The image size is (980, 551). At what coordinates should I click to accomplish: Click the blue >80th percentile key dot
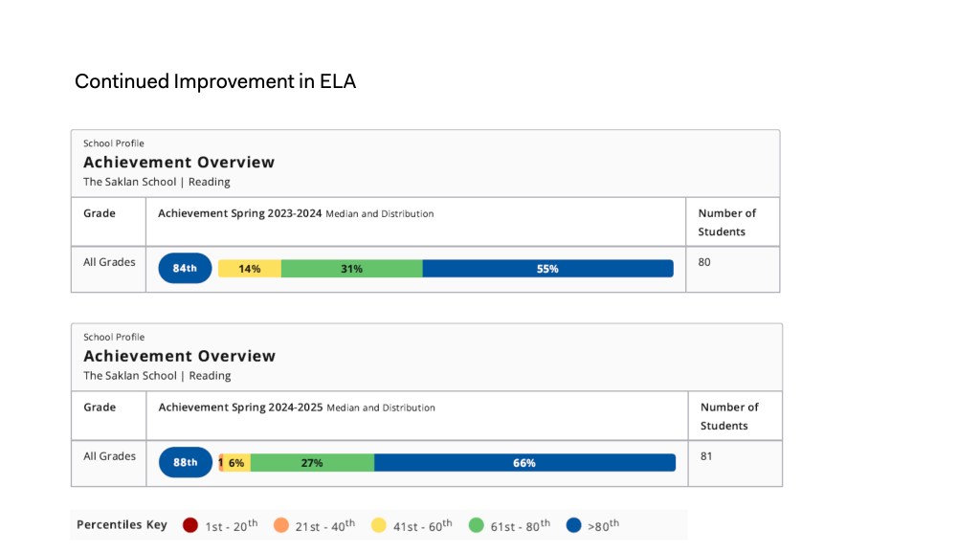[x=574, y=525]
